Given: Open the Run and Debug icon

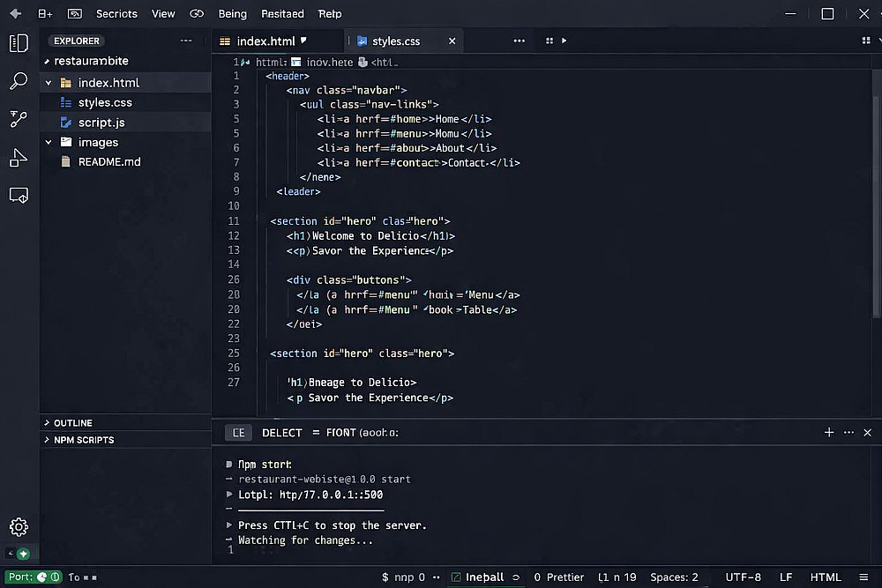Looking at the screenshot, I should tap(19, 158).
